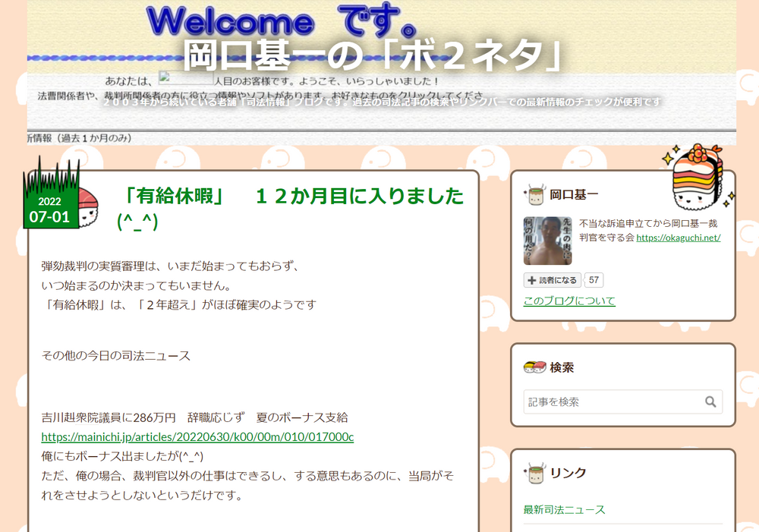
Task: Open blog title 岡口基一の「ボ2ネタ」
Action: (373, 55)
